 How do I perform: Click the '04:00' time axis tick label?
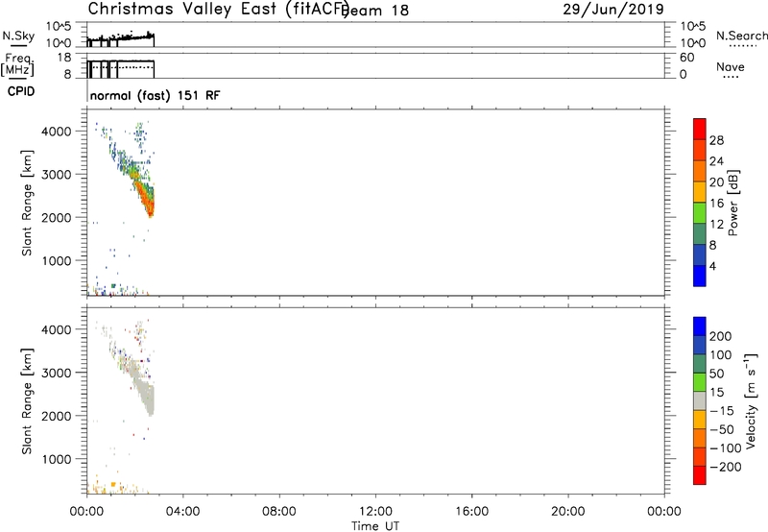click(182, 512)
